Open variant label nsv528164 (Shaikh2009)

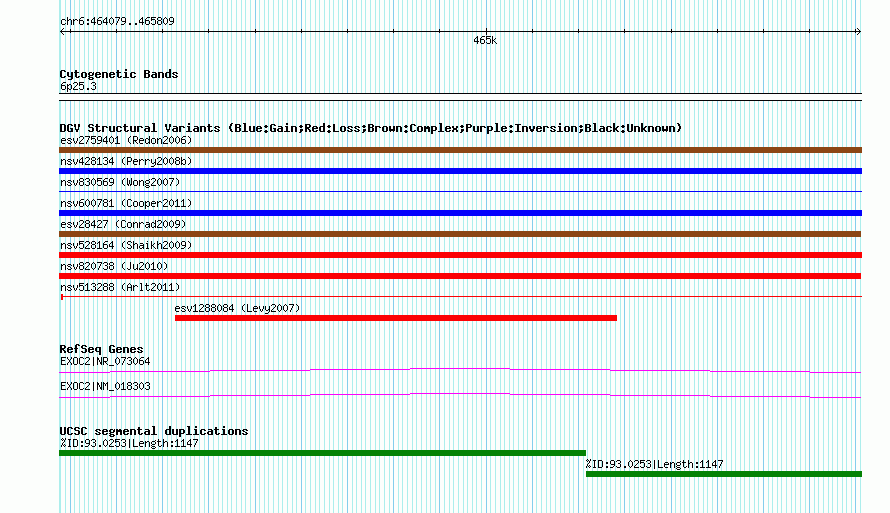point(126,245)
